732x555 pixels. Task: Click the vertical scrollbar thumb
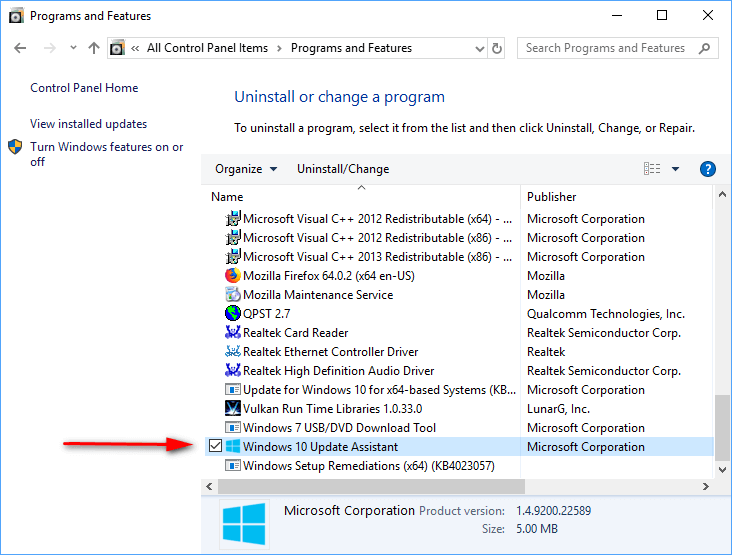[722, 427]
